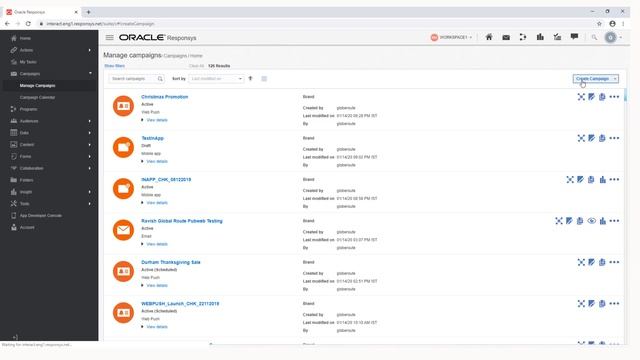
Task: Click the edit icon for TestInApp
Action: [x=591, y=138]
